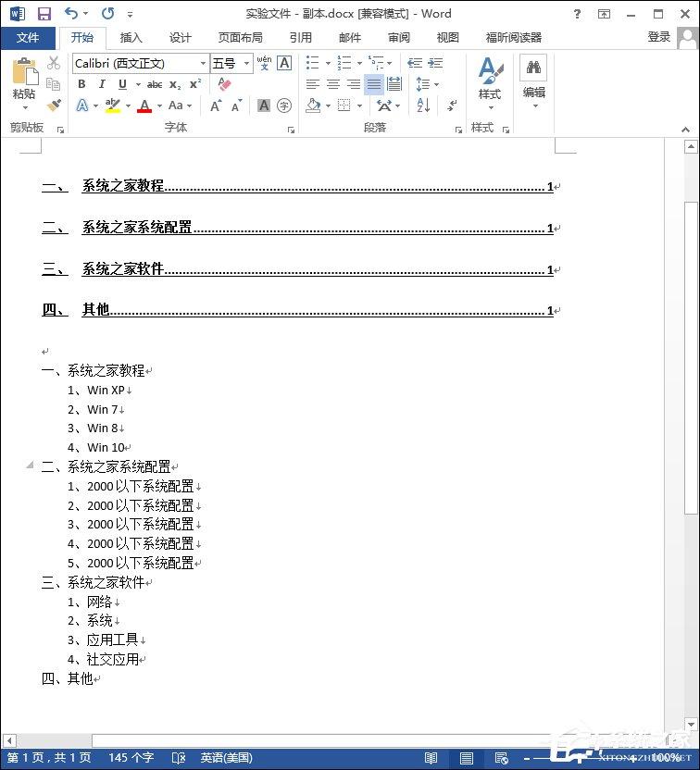Open the 五号 font size dropdown
This screenshot has height=770, width=700.
point(246,63)
